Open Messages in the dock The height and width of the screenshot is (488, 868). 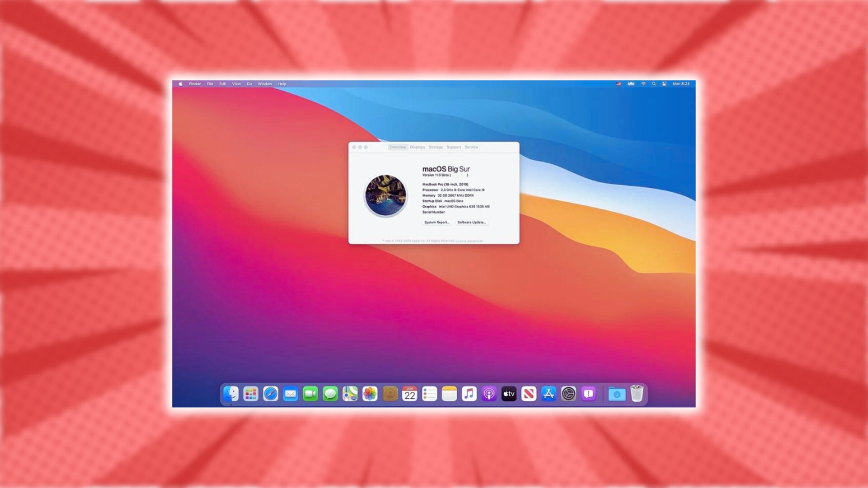(330, 394)
